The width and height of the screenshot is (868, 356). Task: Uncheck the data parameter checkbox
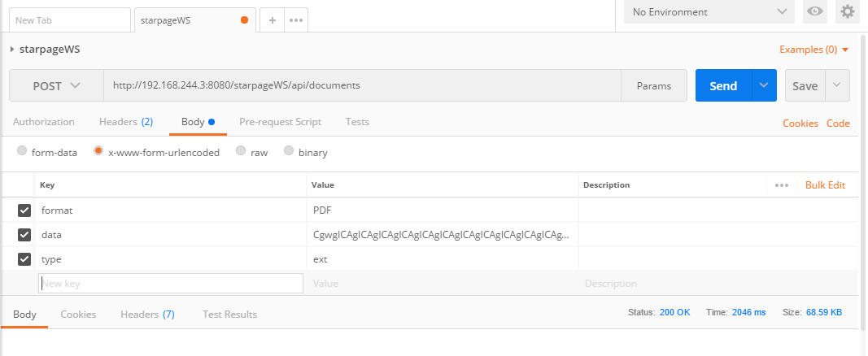(24, 235)
